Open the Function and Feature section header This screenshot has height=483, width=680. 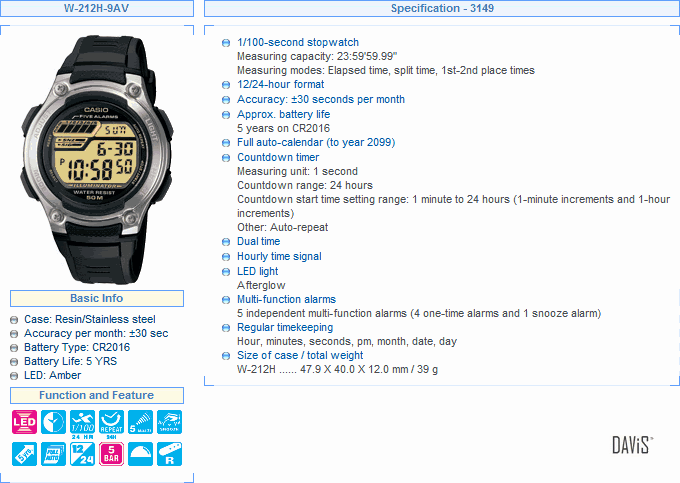click(97, 395)
